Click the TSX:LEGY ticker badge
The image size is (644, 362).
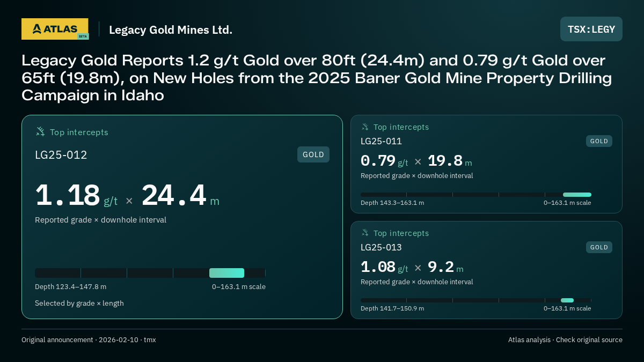tap(591, 29)
